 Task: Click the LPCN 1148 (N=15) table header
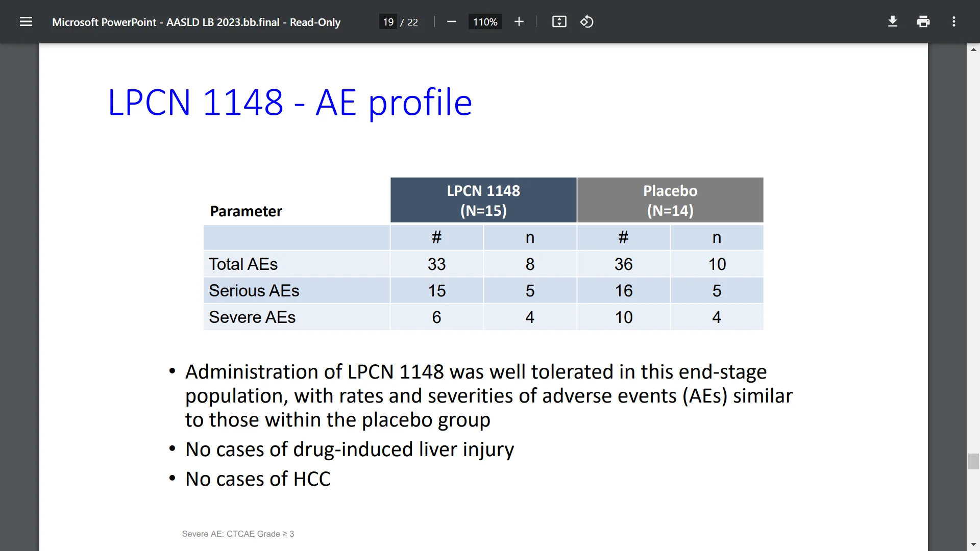(483, 199)
